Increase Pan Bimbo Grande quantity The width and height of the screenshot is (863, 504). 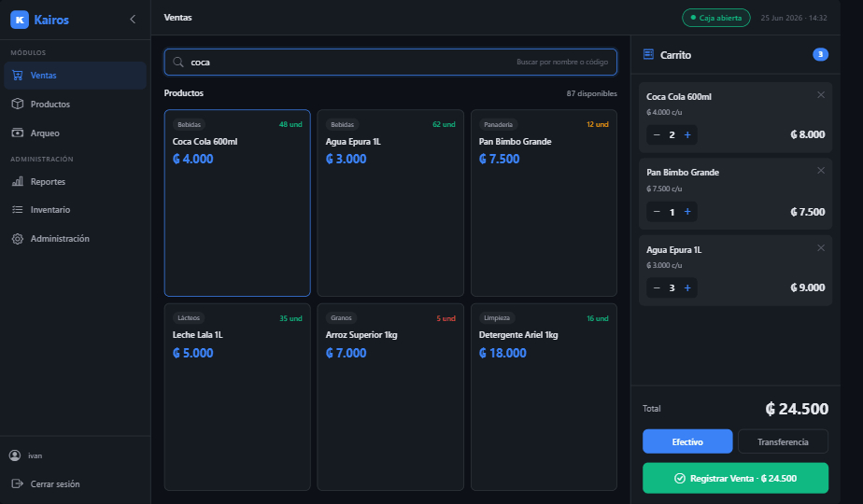[x=687, y=212]
